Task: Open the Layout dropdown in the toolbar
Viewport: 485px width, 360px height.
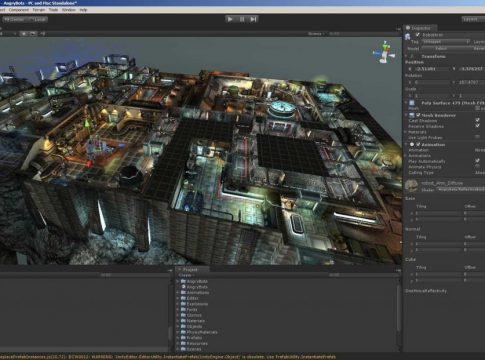Action: tap(473, 19)
